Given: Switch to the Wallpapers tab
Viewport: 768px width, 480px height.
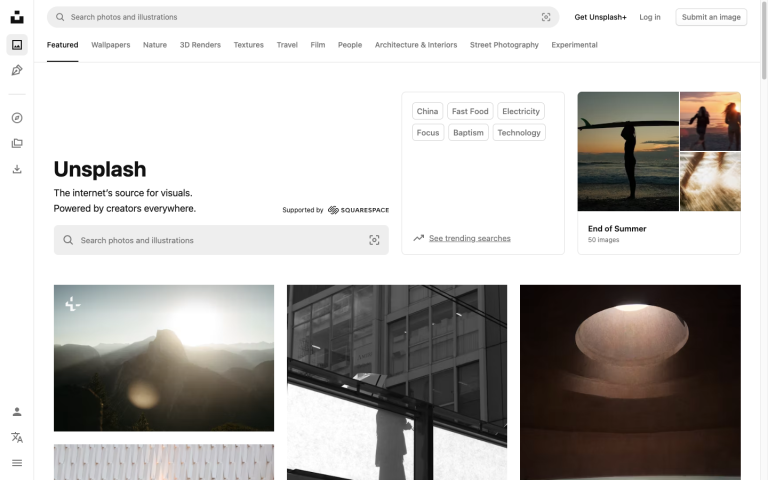Looking at the screenshot, I should (x=110, y=45).
